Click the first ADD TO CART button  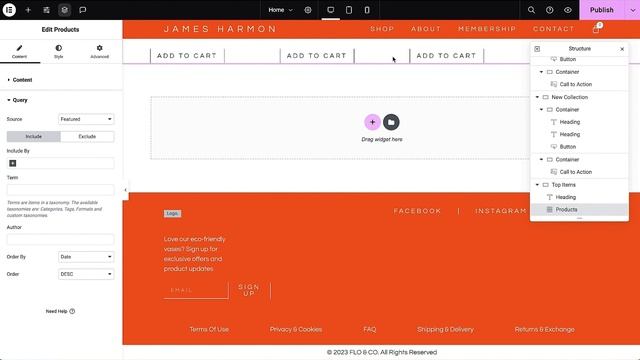187,56
